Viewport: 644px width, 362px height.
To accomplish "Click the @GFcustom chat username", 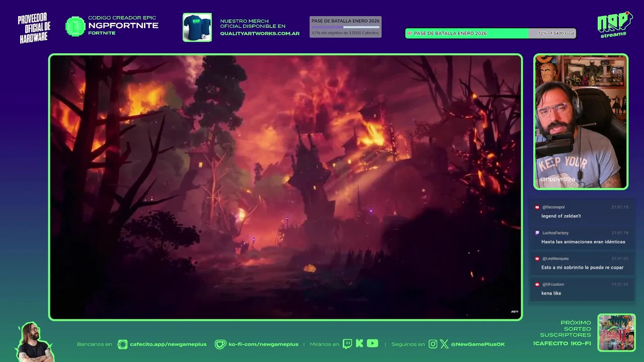I will point(553,285).
